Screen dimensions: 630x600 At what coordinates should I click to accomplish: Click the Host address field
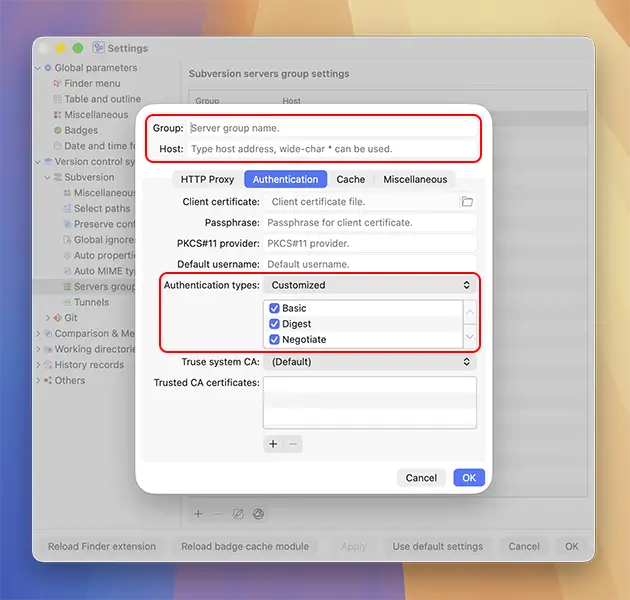[332, 149]
